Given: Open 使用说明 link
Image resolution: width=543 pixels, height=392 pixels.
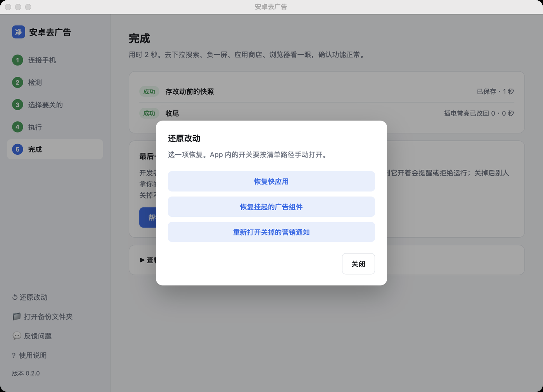Looking at the screenshot, I should point(29,355).
